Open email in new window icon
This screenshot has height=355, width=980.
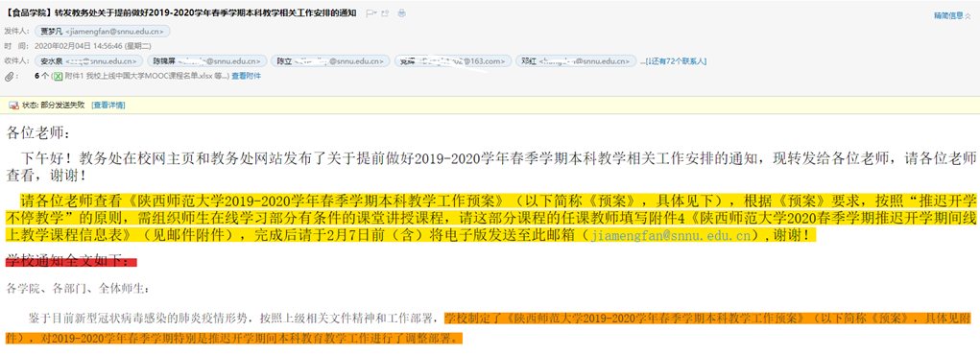[x=385, y=13]
